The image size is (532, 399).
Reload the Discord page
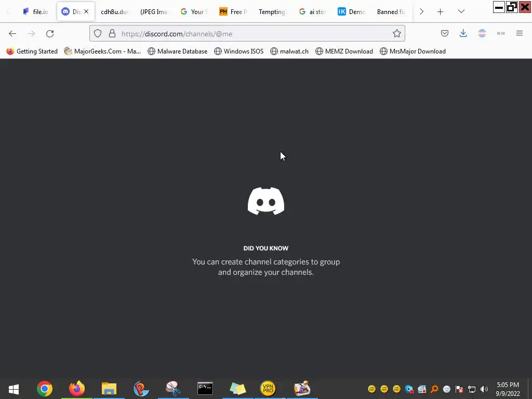tap(50, 34)
